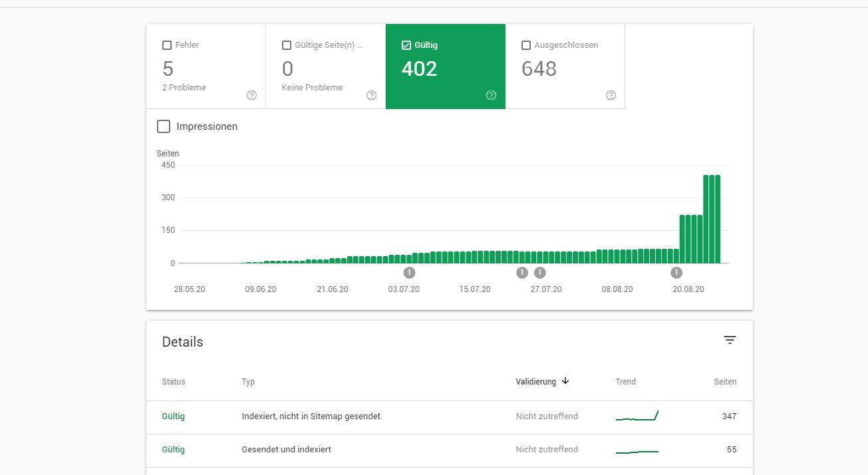
Task: Sort by the Seiten column header
Action: click(724, 382)
